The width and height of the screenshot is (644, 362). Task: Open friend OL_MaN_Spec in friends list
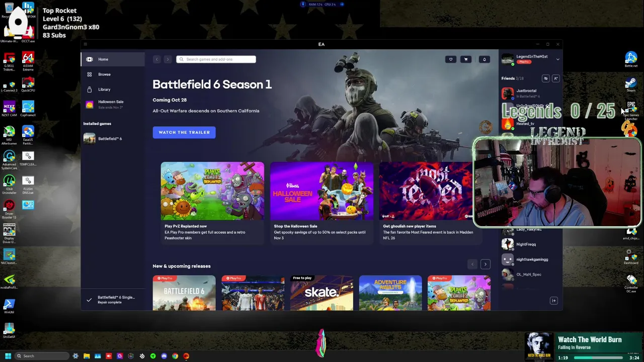tap(530, 275)
